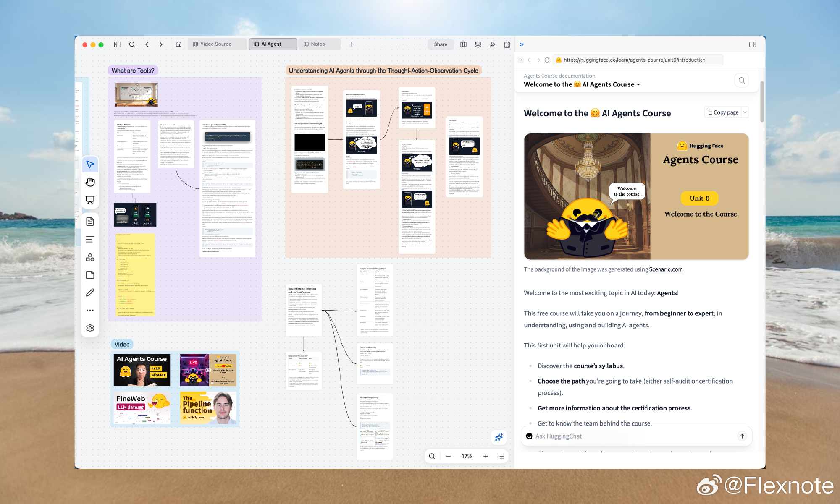Open Copy page dropdown arrow

745,112
